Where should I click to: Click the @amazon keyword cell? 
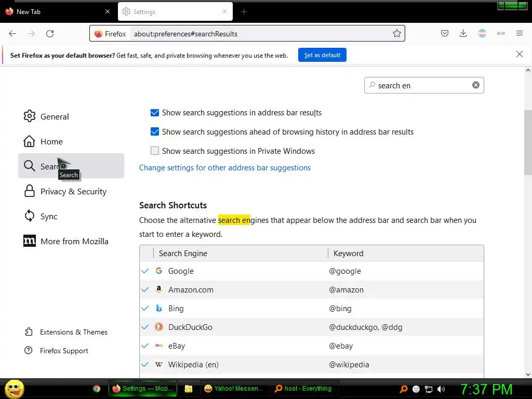point(346,290)
